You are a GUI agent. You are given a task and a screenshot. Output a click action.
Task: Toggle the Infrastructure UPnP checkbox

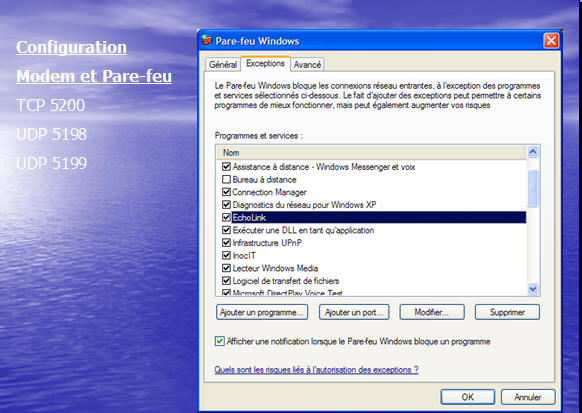pyautogui.click(x=226, y=243)
